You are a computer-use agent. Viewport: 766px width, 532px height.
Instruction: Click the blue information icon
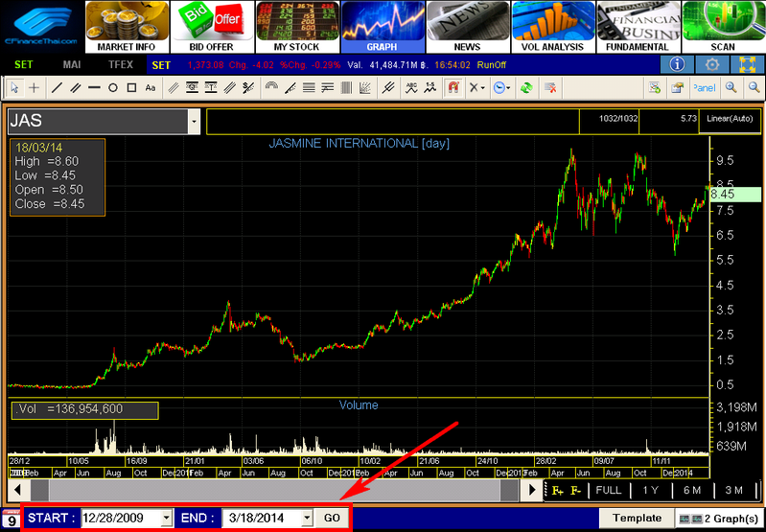pyautogui.click(x=678, y=64)
